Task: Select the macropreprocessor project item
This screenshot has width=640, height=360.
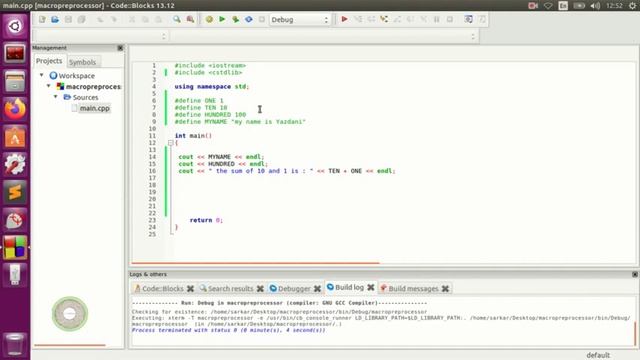Action: pos(93,87)
